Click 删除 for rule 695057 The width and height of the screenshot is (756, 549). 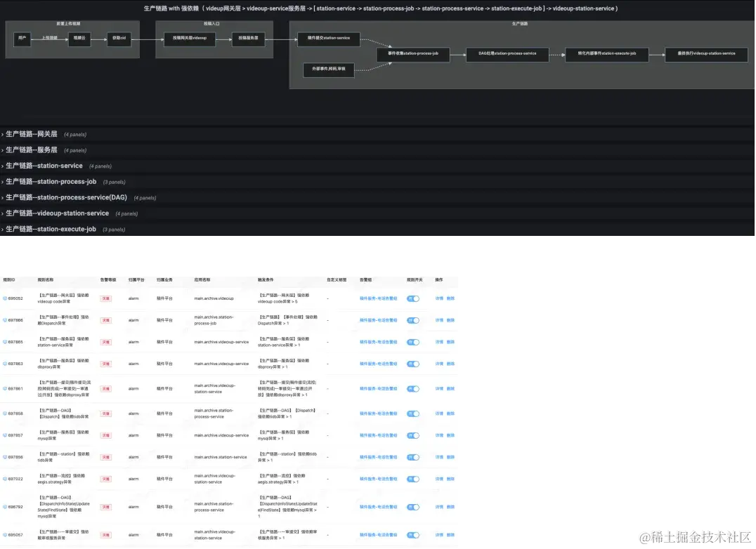click(x=450, y=534)
